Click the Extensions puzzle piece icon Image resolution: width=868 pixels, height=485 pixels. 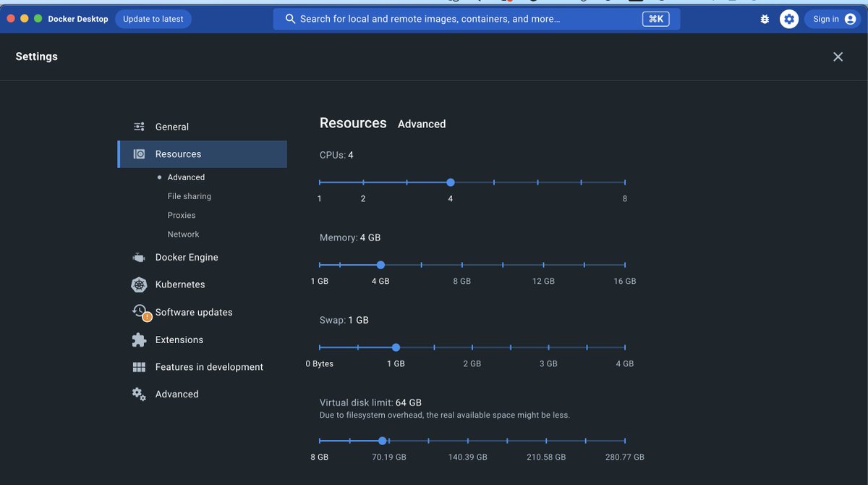coord(139,339)
